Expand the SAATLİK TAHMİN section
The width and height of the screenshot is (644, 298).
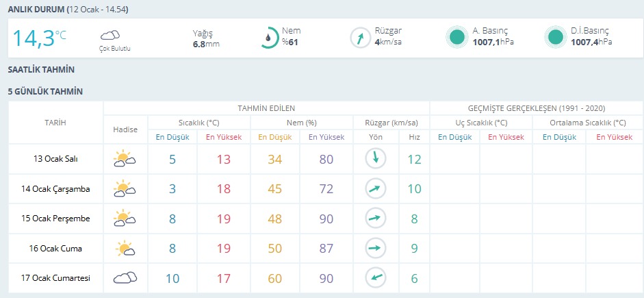(x=41, y=70)
